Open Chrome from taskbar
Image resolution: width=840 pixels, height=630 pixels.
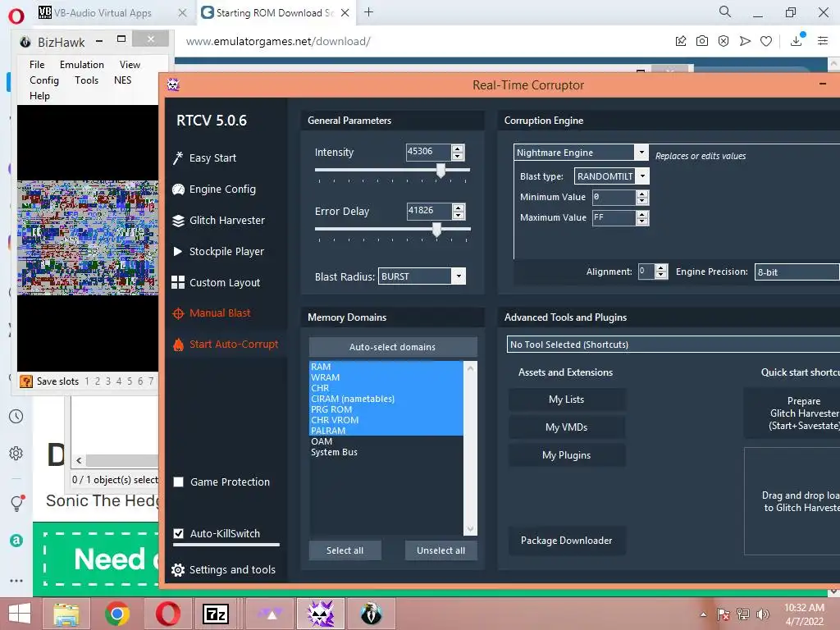[x=117, y=614]
